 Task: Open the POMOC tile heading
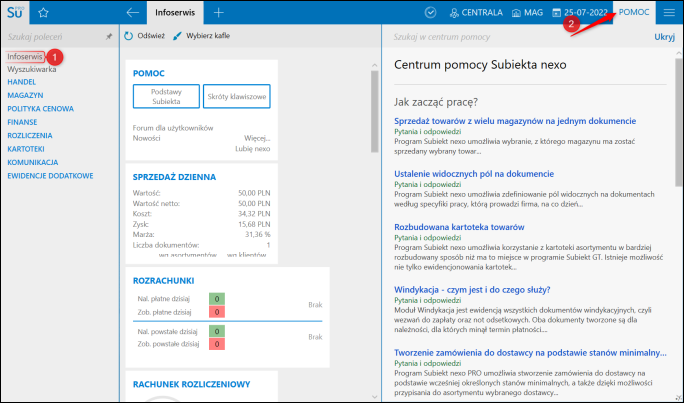pyautogui.click(x=148, y=73)
